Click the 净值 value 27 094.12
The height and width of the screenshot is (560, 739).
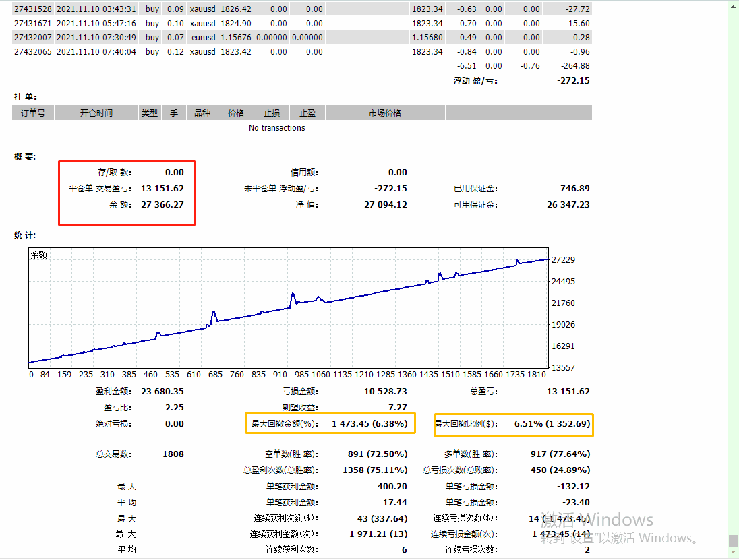[x=386, y=205]
